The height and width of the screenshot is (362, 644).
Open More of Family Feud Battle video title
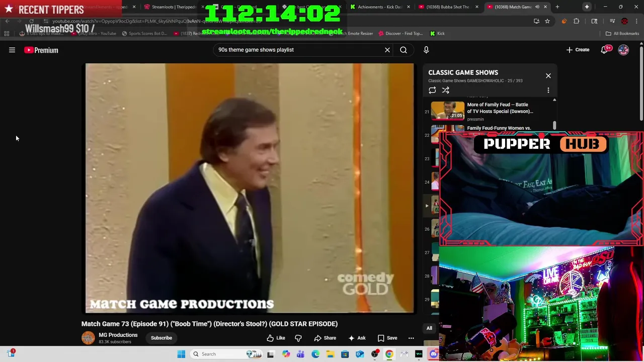click(500, 108)
